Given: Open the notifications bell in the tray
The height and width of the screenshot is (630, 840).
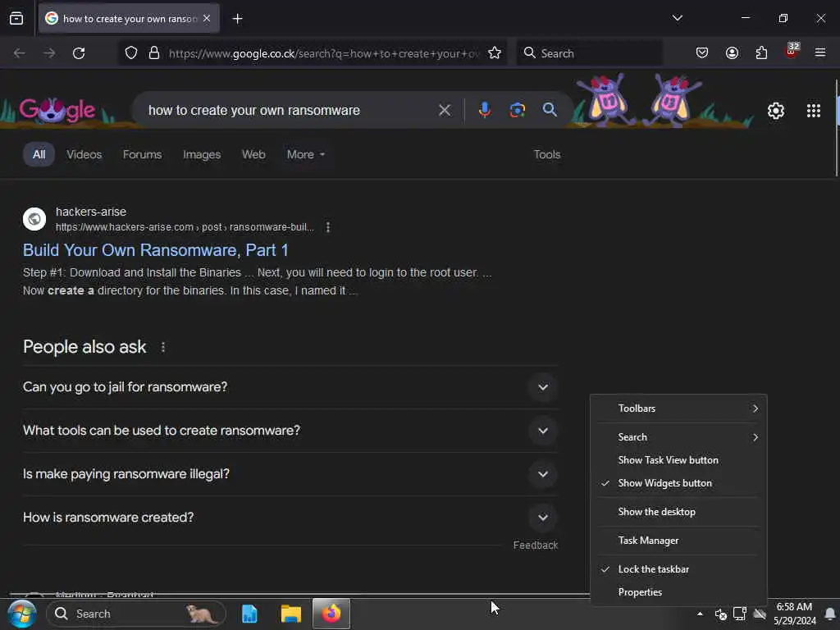Looking at the screenshot, I should [x=830, y=614].
